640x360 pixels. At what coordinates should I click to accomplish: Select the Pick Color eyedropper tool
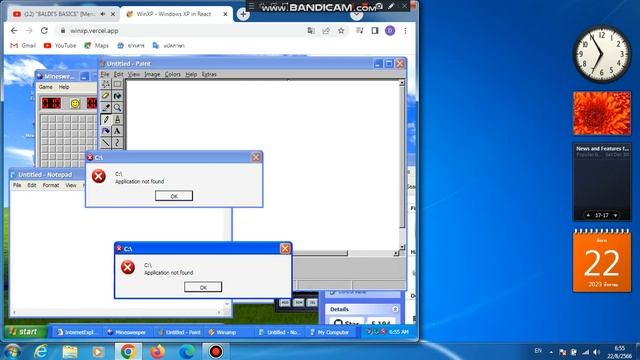click(106, 108)
